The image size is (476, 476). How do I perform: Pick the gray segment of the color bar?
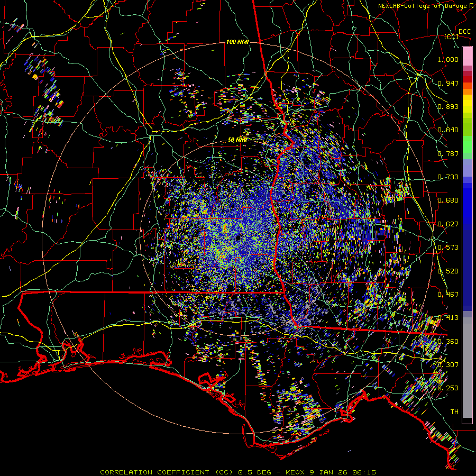[x=467, y=368]
